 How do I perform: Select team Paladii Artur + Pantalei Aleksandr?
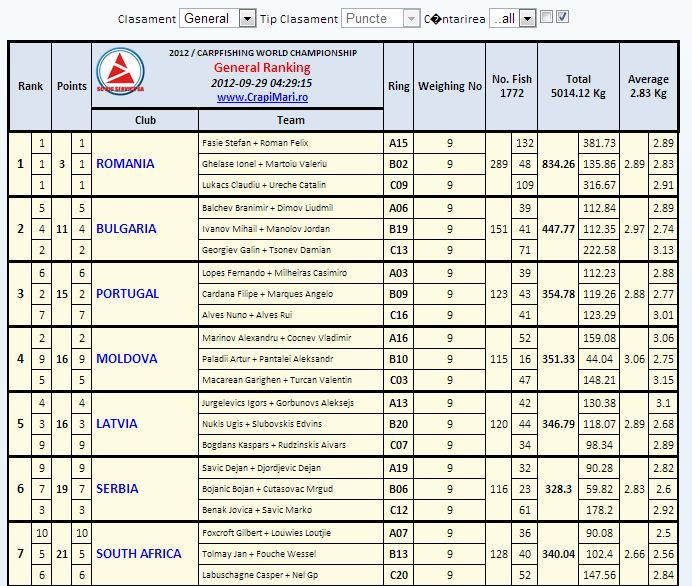coord(267,359)
